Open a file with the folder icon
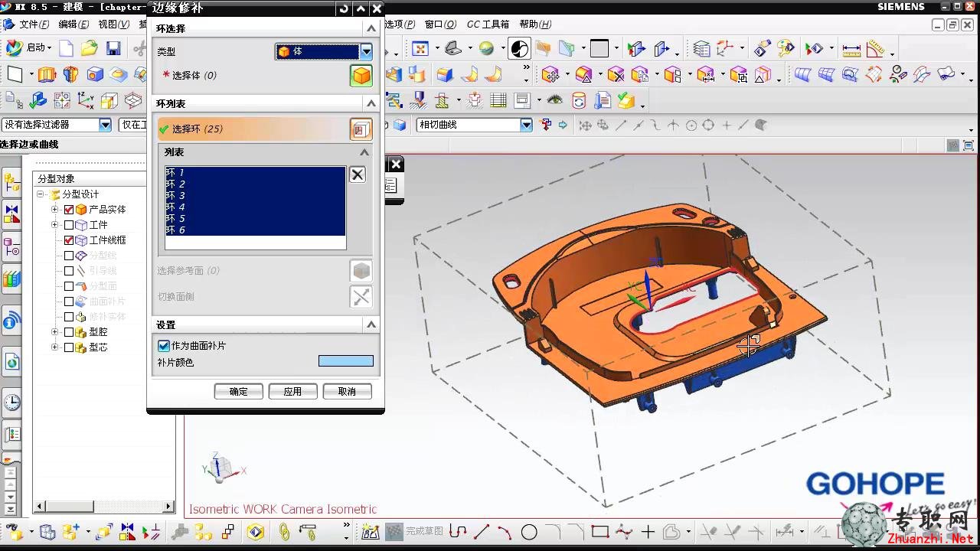The image size is (980, 551). point(90,49)
